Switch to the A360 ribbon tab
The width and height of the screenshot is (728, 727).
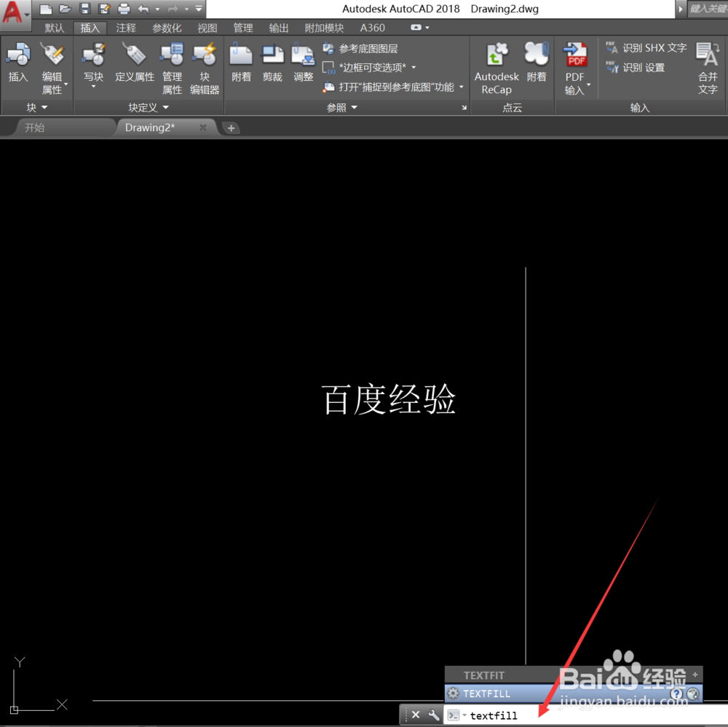pos(372,28)
